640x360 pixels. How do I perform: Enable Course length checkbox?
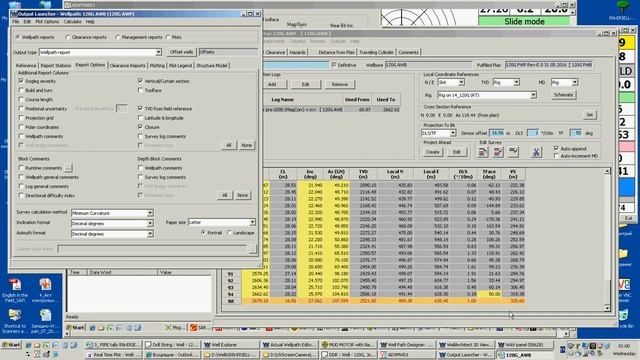pyautogui.click(x=21, y=100)
